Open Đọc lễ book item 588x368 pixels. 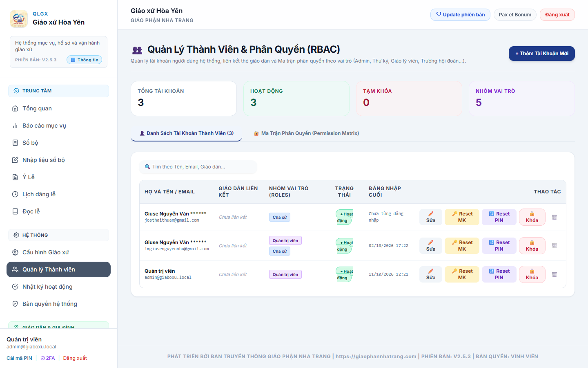click(58, 211)
